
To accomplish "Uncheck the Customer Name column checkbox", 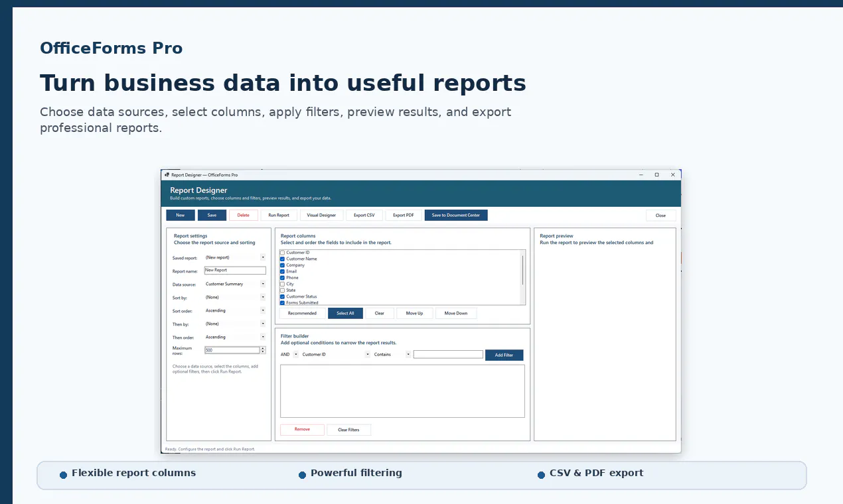I will pyautogui.click(x=282, y=259).
